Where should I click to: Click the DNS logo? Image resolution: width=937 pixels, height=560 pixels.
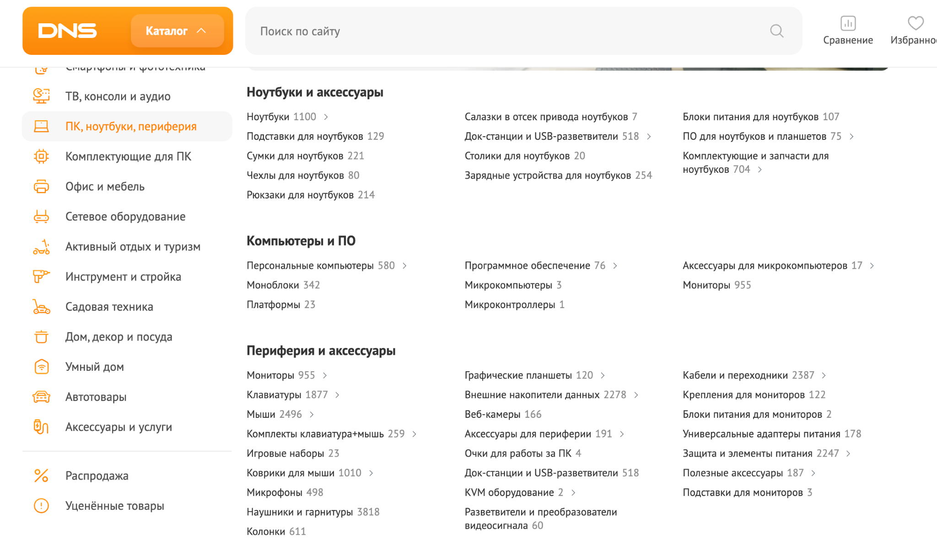[x=67, y=31]
